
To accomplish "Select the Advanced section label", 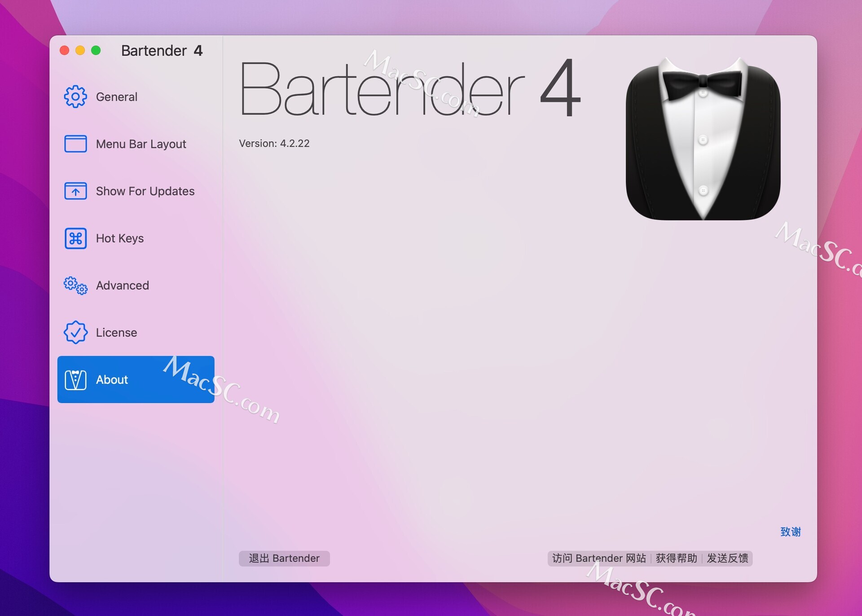I will point(123,286).
